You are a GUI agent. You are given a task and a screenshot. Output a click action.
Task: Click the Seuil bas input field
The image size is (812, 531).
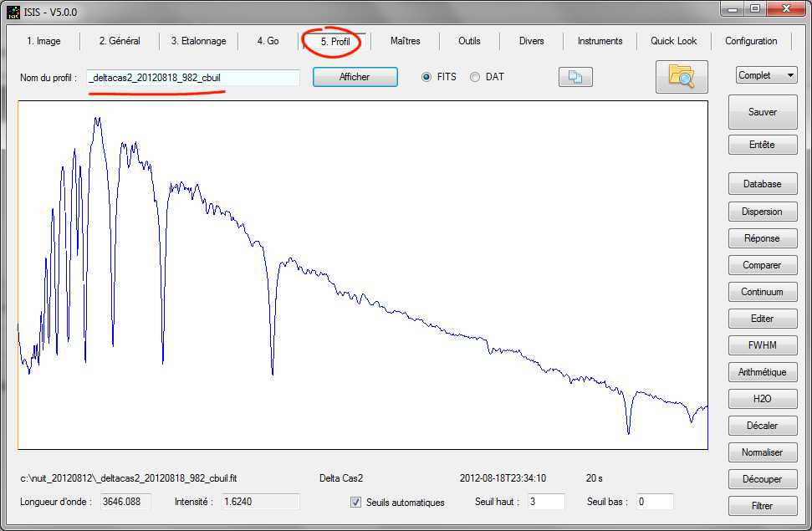click(x=655, y=502)
